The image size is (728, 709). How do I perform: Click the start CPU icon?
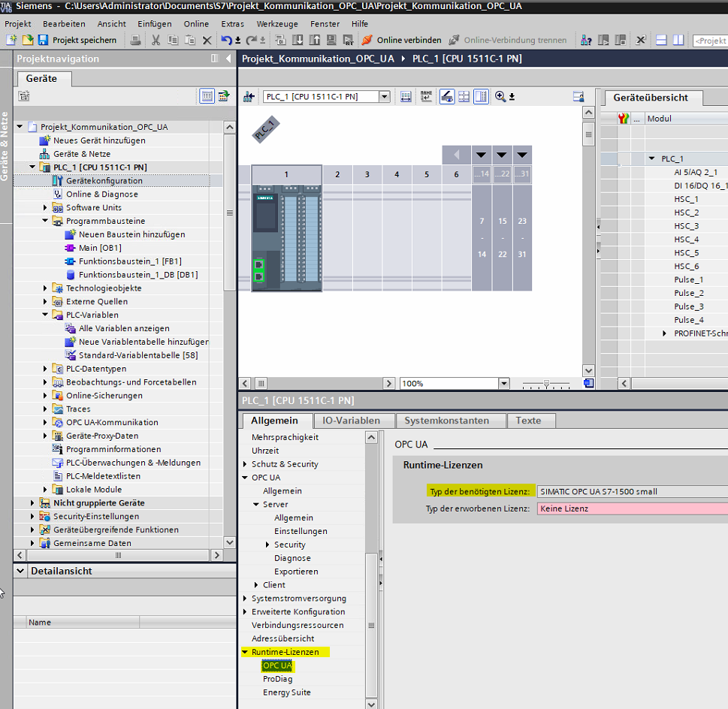pyautogui.click(x=603, y=41)
